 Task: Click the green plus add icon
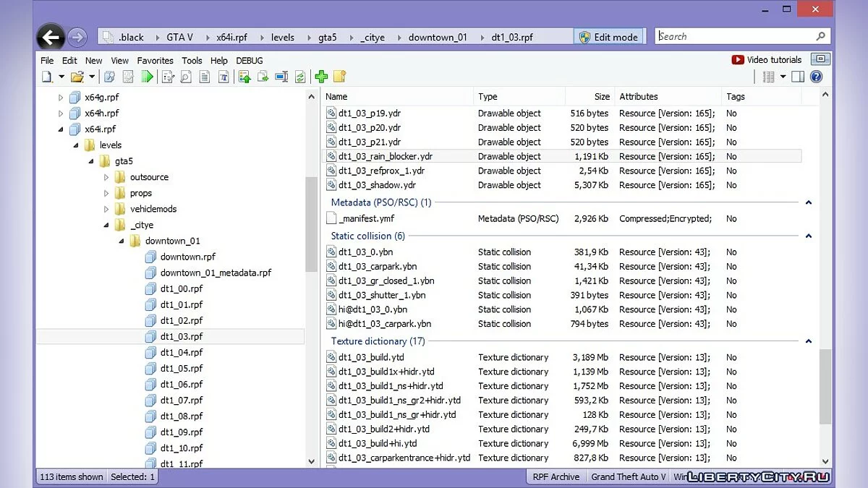tap(321, 77)
